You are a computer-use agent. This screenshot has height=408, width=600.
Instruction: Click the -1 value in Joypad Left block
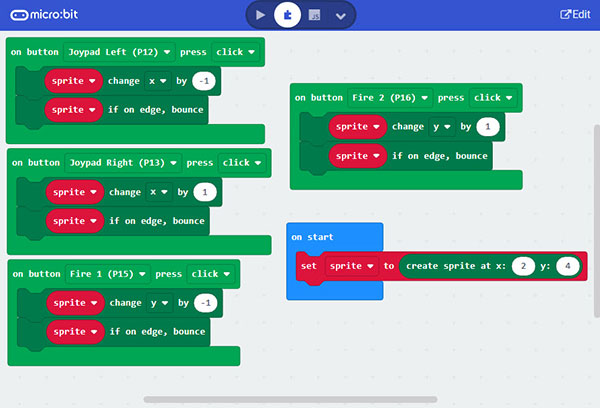tap(206, 80)
